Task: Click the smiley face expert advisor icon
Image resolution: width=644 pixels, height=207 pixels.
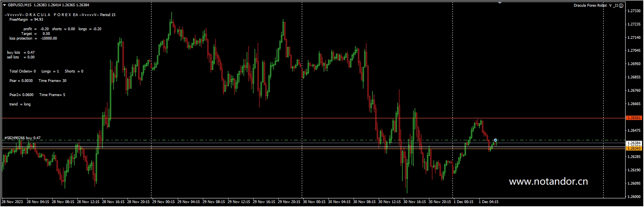Action: [x=621, y=5]
